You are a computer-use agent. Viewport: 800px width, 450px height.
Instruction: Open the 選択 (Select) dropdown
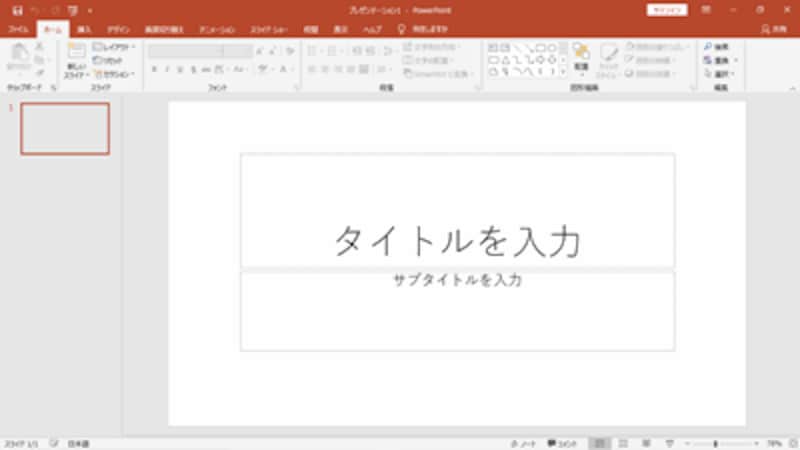[719, 74]
